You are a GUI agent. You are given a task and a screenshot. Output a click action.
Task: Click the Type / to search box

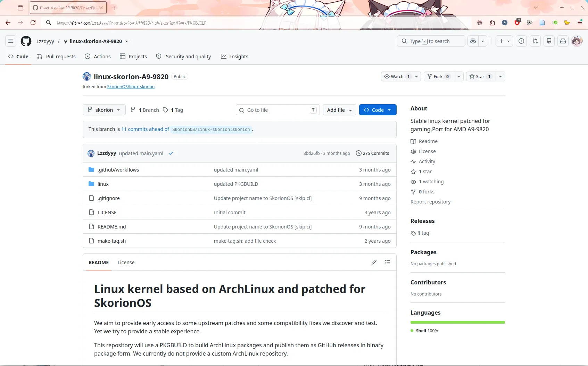click(x=431, y=41)
